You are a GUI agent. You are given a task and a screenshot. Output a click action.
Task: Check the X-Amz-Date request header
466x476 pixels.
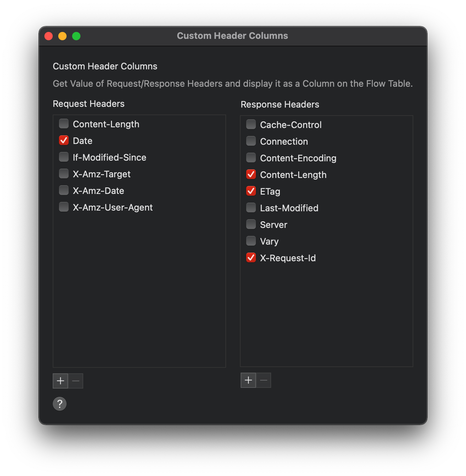click(63, 190)
